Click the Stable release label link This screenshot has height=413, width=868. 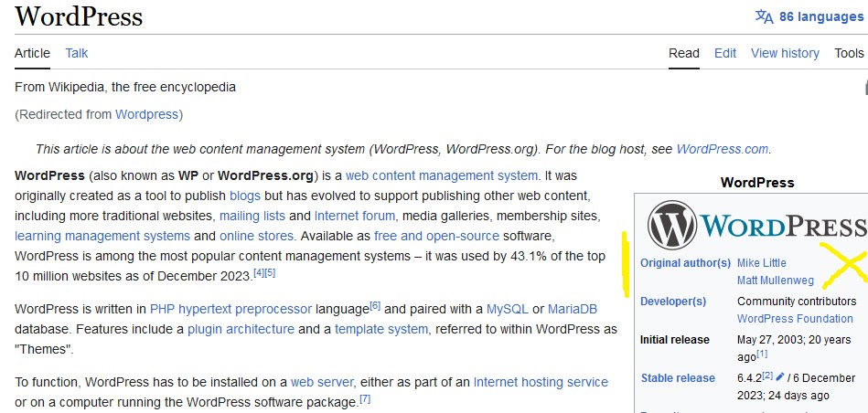pos(678,377)
